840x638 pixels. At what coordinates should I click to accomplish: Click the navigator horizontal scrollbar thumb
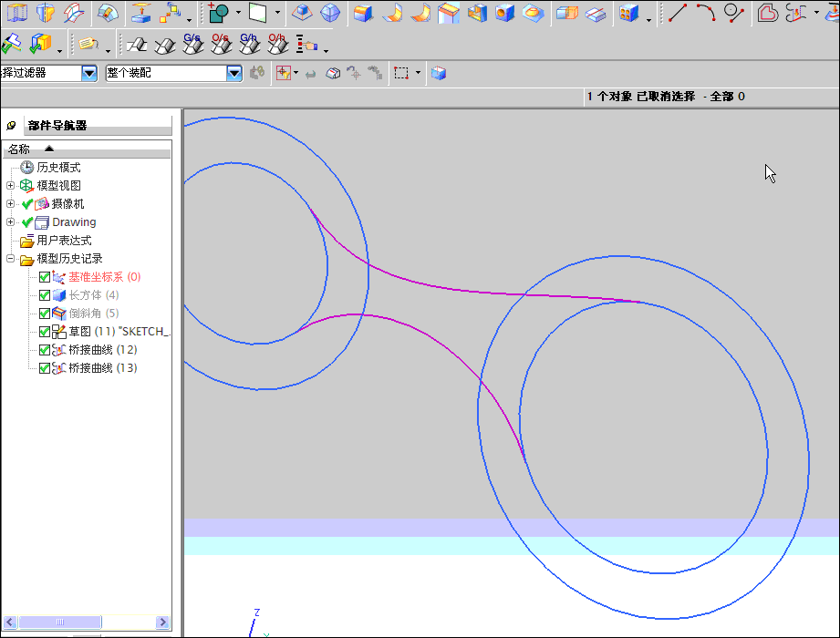click(x=59, y=622)
